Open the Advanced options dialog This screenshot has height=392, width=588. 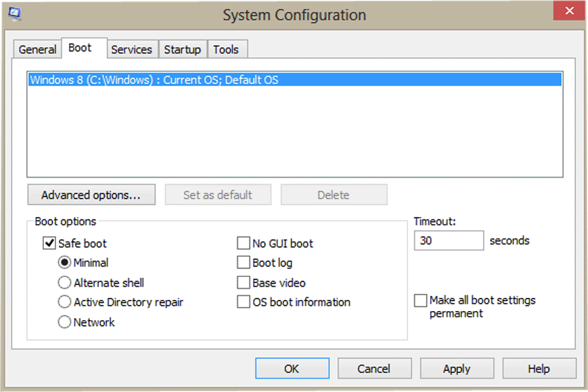91,194
